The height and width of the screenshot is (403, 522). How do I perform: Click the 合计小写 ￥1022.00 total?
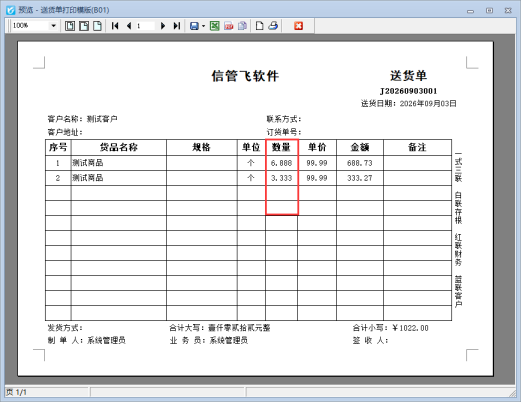point(391,328)
